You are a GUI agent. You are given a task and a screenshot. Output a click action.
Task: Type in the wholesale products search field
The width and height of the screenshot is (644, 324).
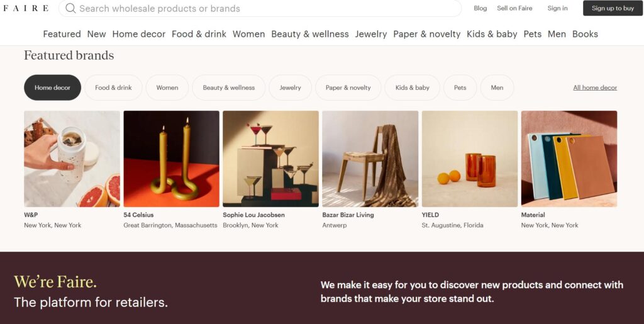click(264, 9)
